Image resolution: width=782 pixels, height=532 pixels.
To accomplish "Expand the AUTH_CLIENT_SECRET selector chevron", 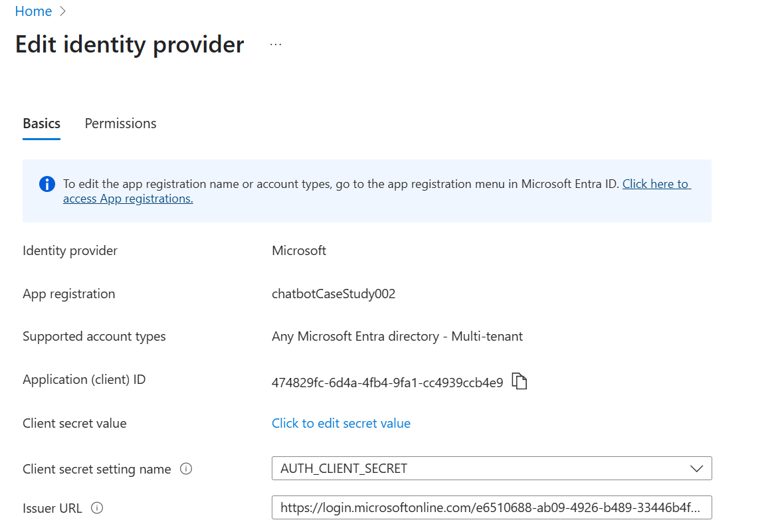I will point(696,468).
